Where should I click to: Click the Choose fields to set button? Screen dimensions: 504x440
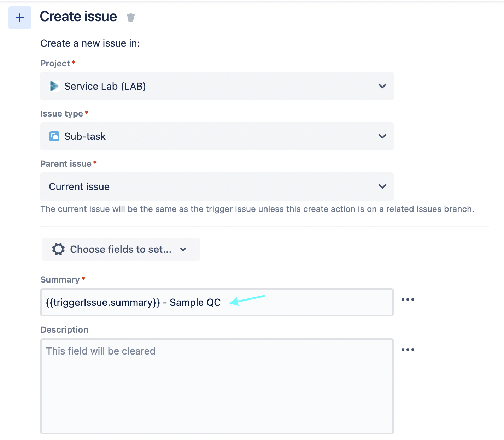click(121, 249)
